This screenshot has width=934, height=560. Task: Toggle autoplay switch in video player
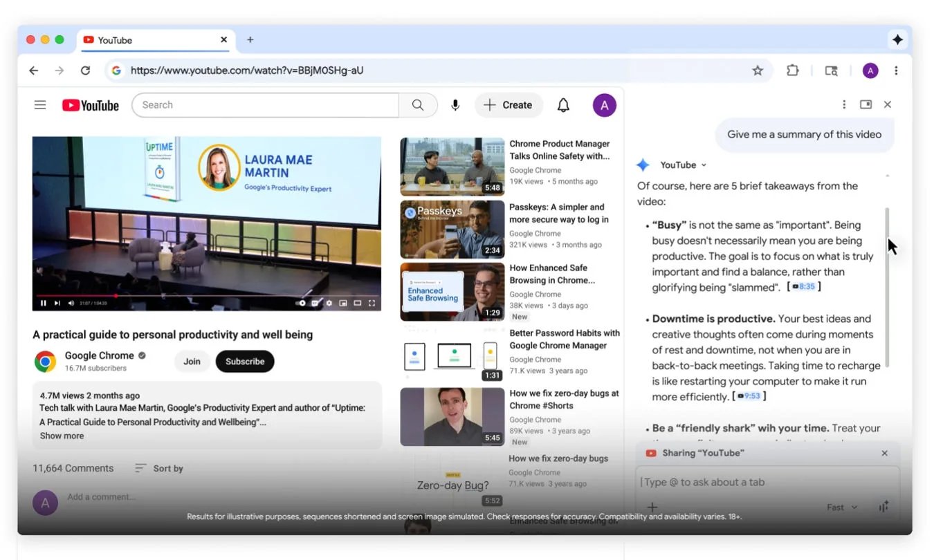301,303
